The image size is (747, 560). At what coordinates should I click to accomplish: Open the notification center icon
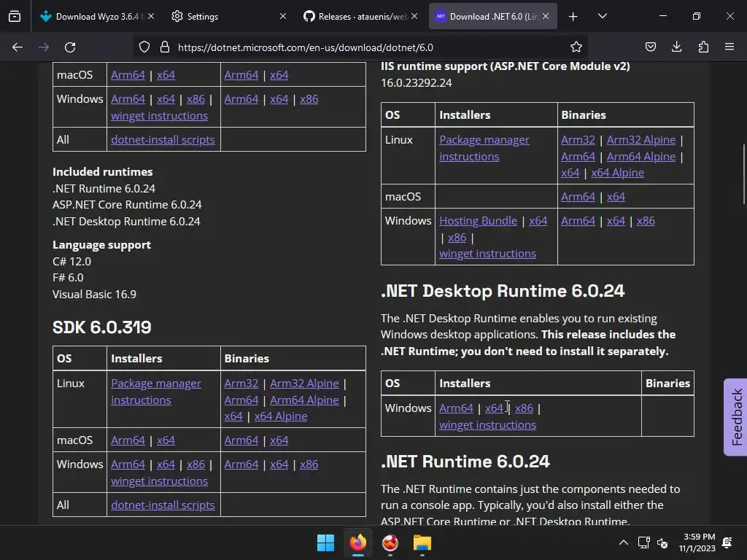coord(727,542)
